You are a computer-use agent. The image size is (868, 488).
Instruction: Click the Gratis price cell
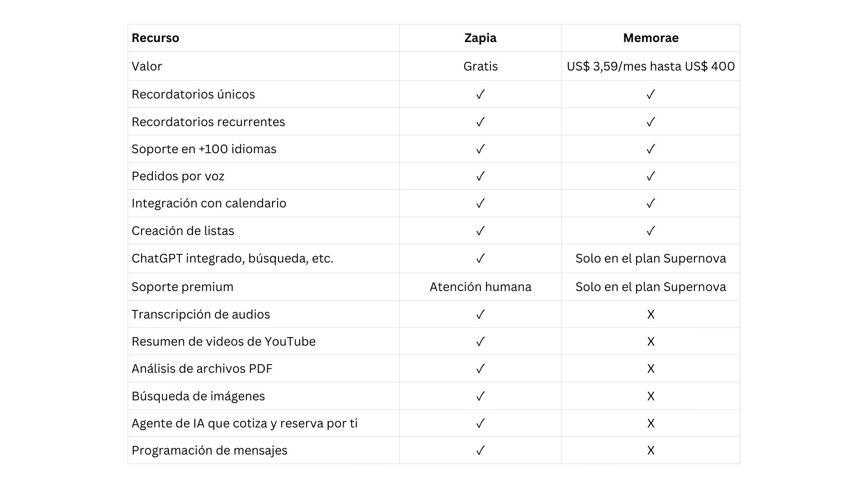click(480, 66)
